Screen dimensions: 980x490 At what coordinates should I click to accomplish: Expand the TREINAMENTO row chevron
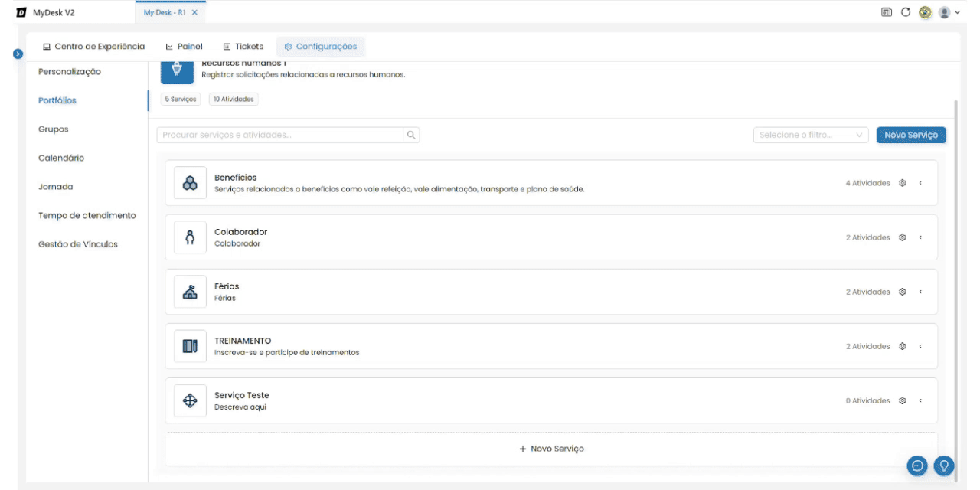[x=920, y=346]
